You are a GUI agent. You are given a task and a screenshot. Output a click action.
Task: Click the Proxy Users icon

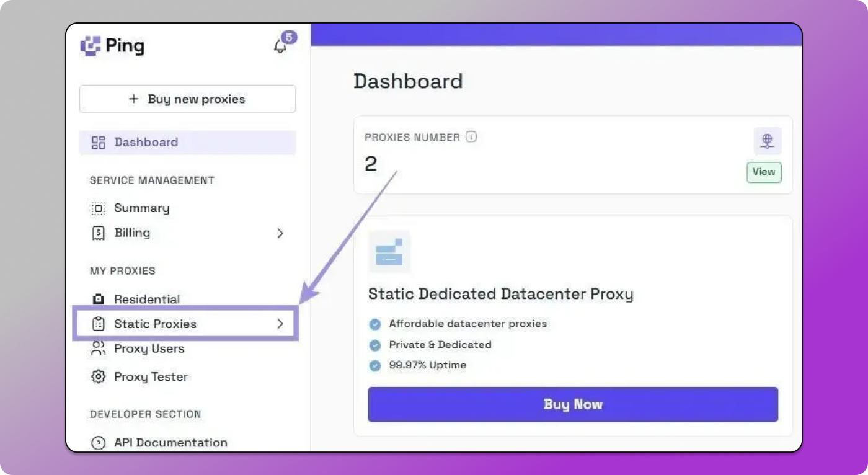coord(98,348)
